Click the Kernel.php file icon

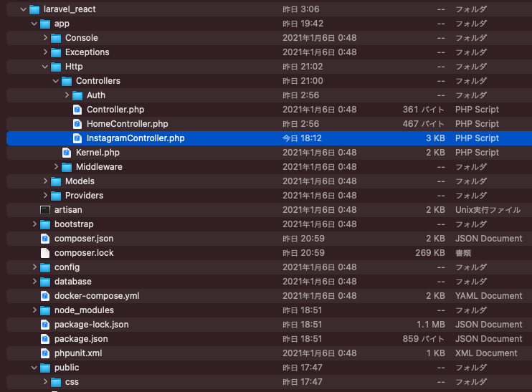tap(67, 153)
